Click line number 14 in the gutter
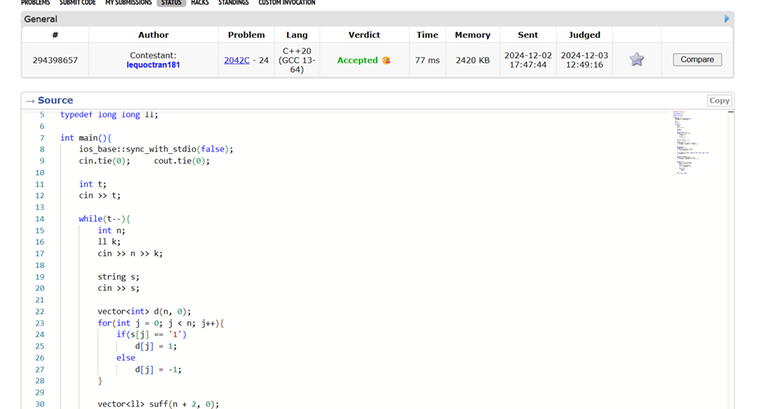Image resolution: width=768 pixels, height=409 pixels. point(40,219)
